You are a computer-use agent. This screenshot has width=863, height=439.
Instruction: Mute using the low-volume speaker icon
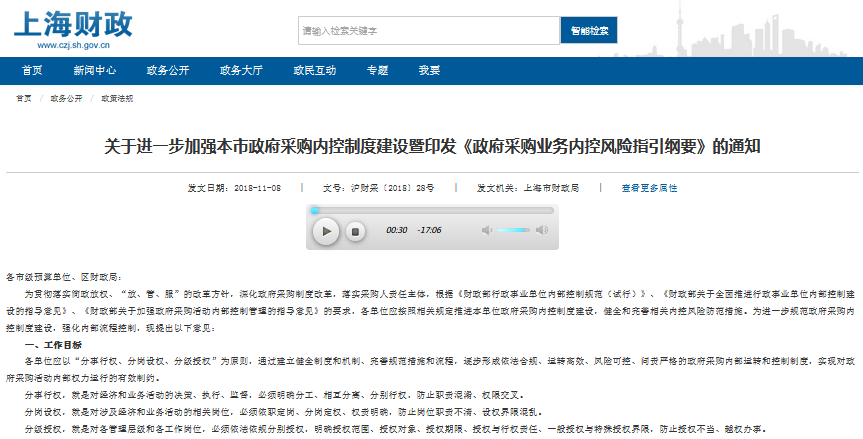pyautogui.click(x=487, y=230)
